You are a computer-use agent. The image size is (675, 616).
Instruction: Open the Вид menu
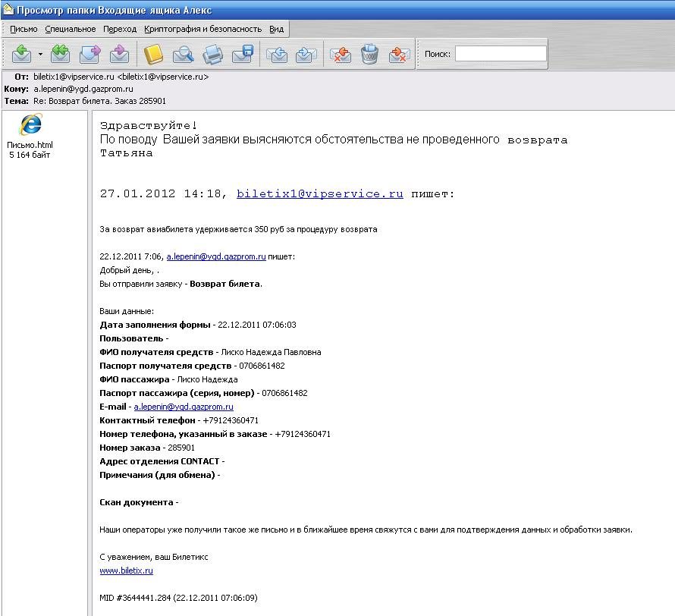(276, 29)
